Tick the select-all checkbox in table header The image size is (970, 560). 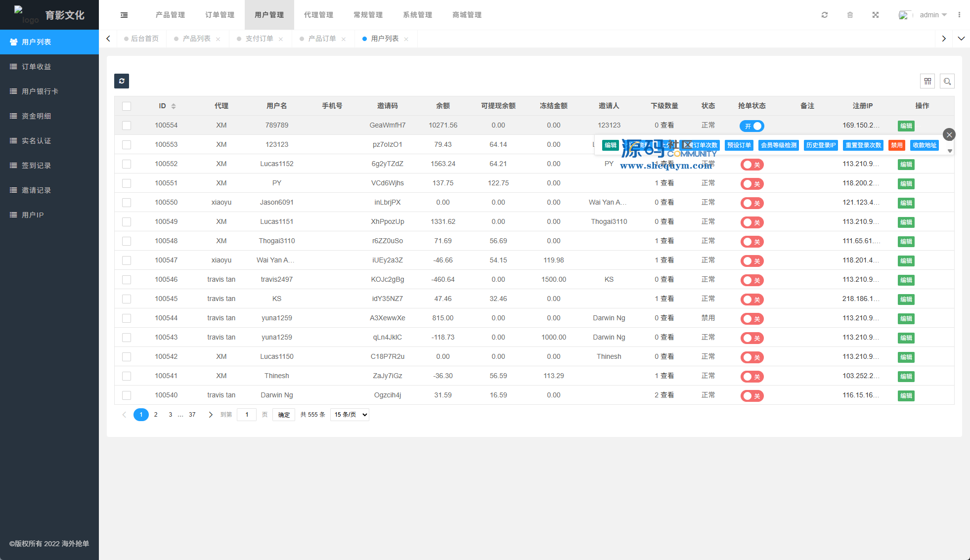pyautogui.click(x=127, y=106)
